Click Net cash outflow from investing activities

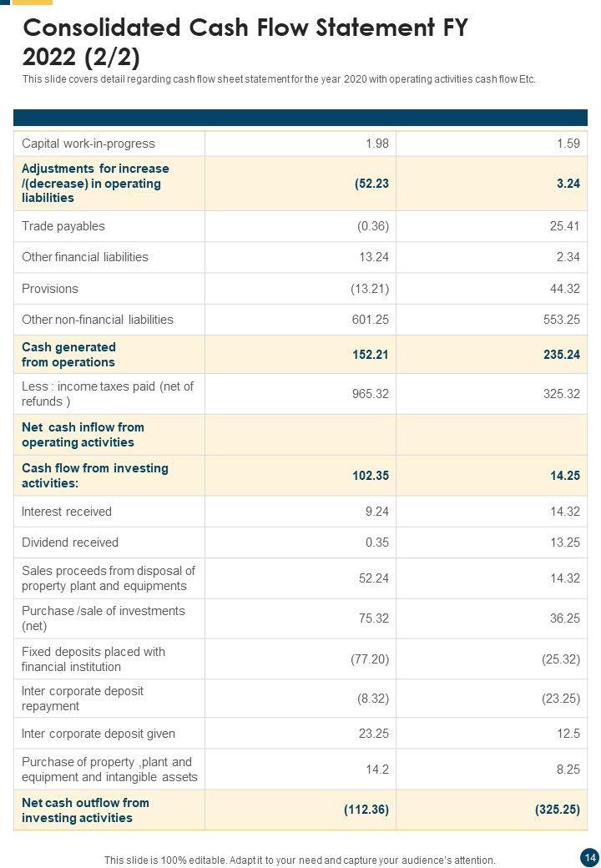[85, 810]
